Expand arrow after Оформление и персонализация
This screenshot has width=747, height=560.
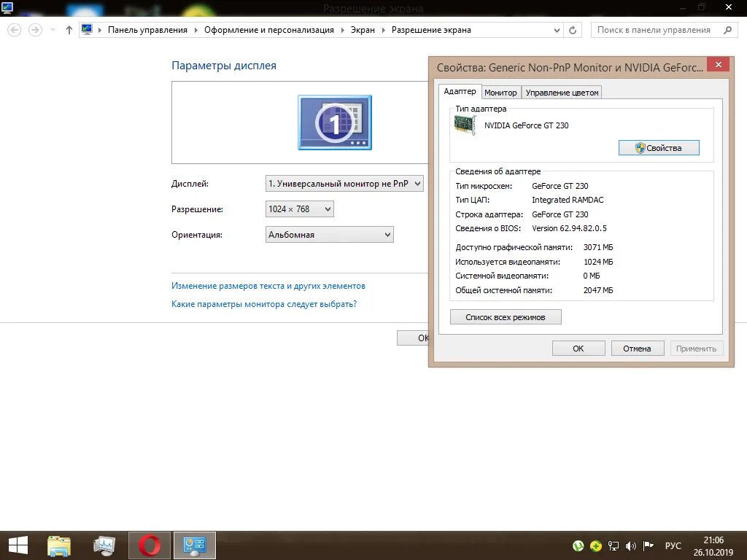[x=343, y=30]
